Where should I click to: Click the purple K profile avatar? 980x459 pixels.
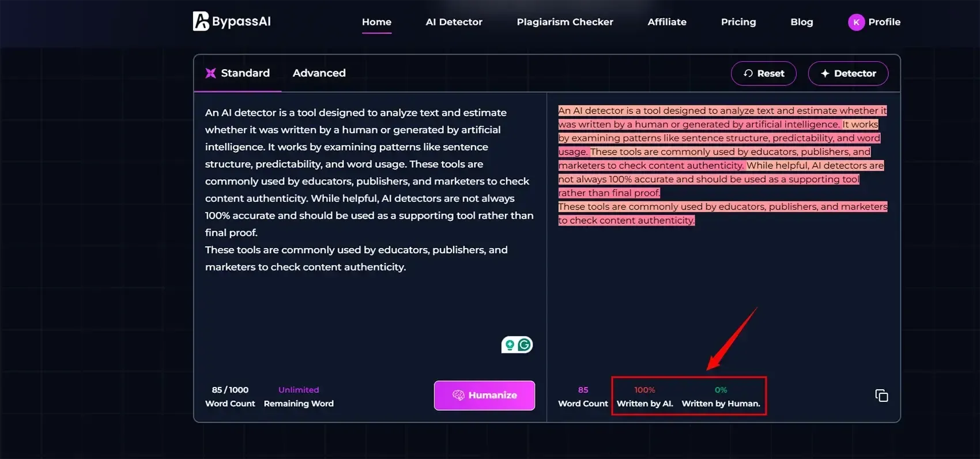pyautogui.click(x=856, y=22)
